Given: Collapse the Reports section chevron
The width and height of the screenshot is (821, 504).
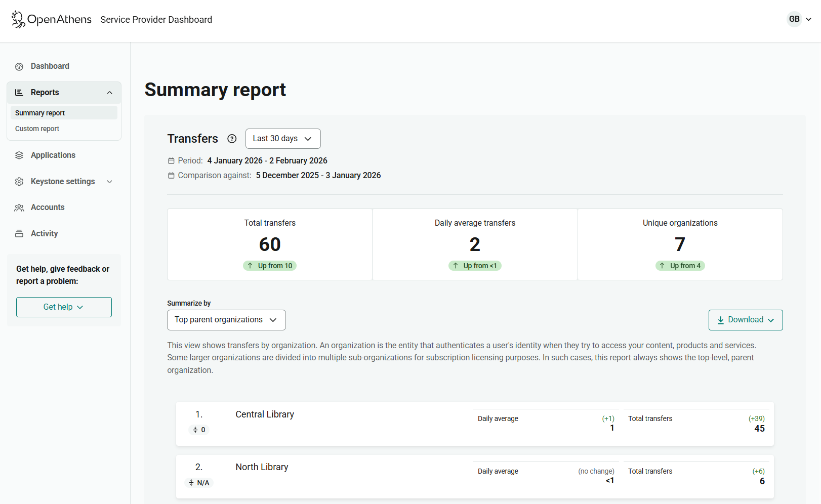Looking at the screenshot, I should pos(110,92).
